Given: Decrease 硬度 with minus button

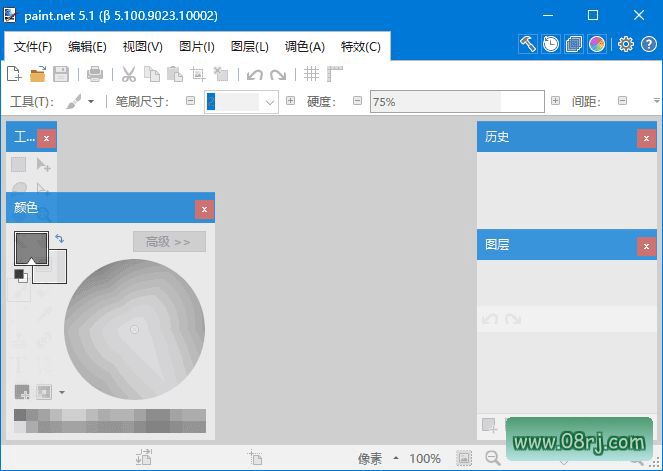Looking at the screenshot, I should click(357, 101).
